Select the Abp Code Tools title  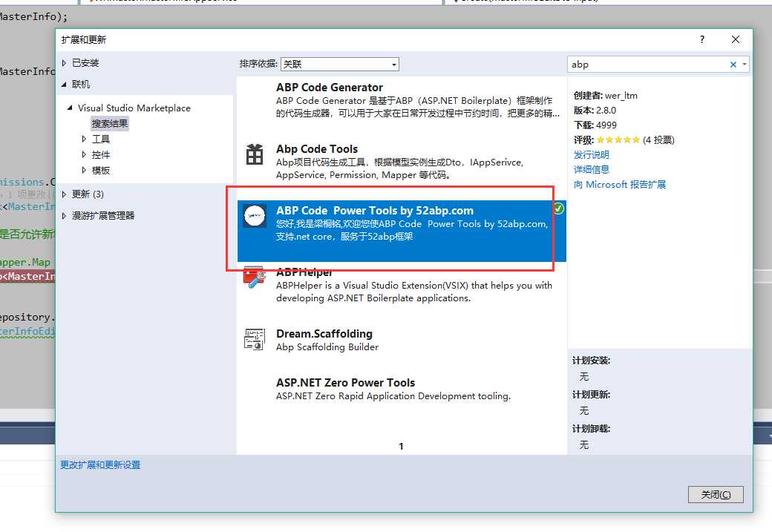pyautogui.click(x=317, y=149)
